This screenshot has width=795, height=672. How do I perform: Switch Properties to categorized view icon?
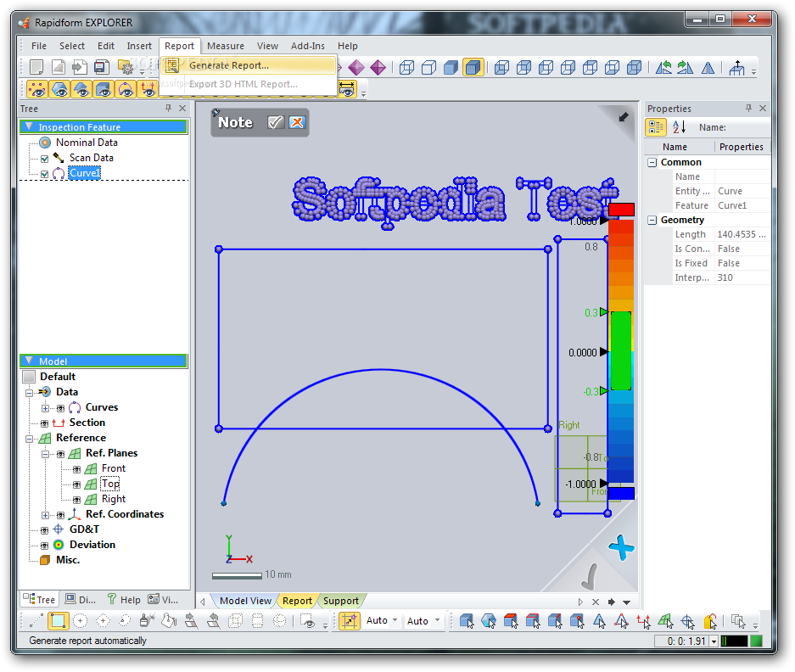click(x=656, y=126)
